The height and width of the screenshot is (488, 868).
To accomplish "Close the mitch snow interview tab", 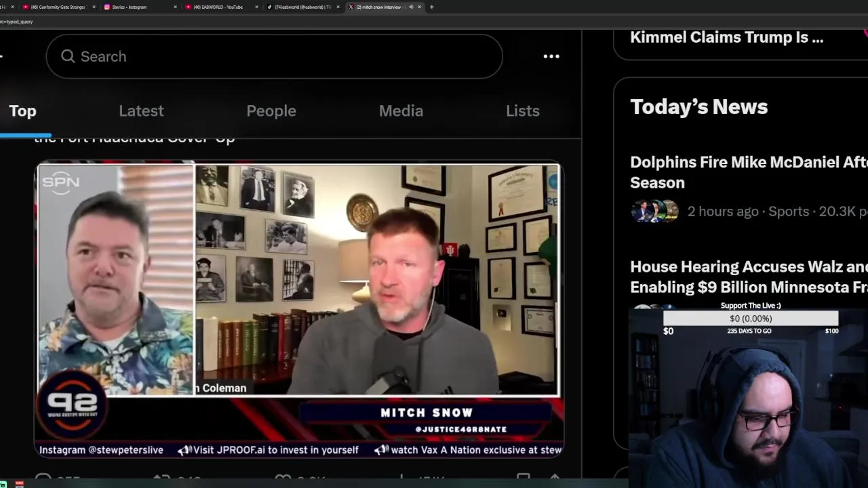I will tap(419, 7).
